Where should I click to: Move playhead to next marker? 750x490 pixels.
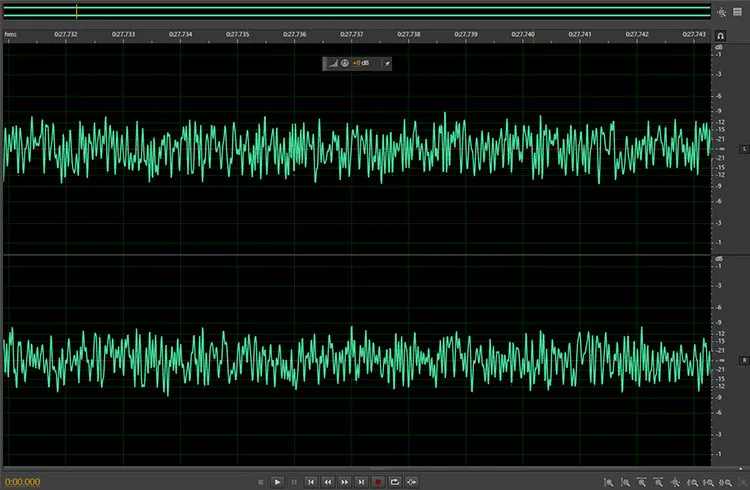[x=361, y=482]
